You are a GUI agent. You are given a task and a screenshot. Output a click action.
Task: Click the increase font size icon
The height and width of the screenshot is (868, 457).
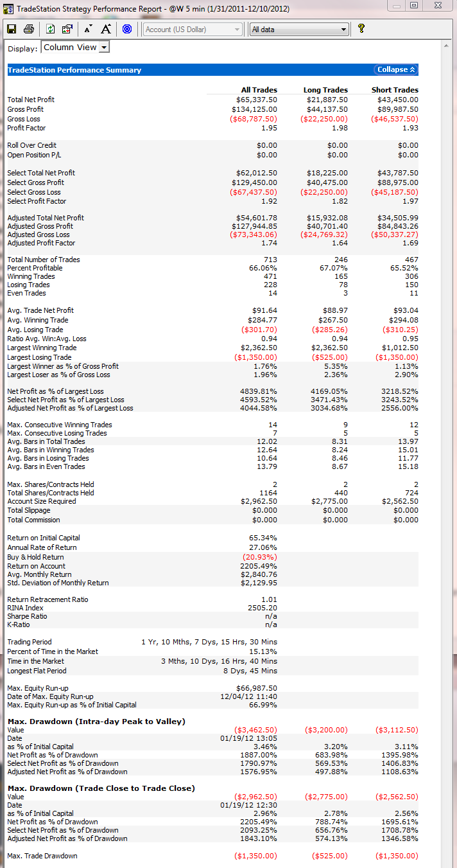click(x=106, y=29)
